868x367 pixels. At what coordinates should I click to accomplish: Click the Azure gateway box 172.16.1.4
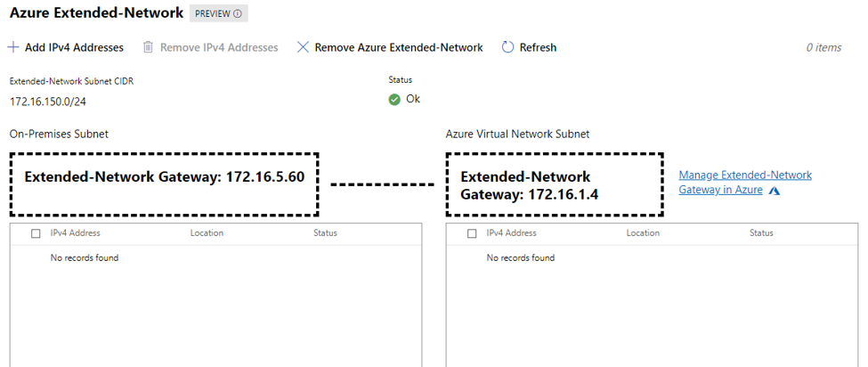(x=555, y=184)
